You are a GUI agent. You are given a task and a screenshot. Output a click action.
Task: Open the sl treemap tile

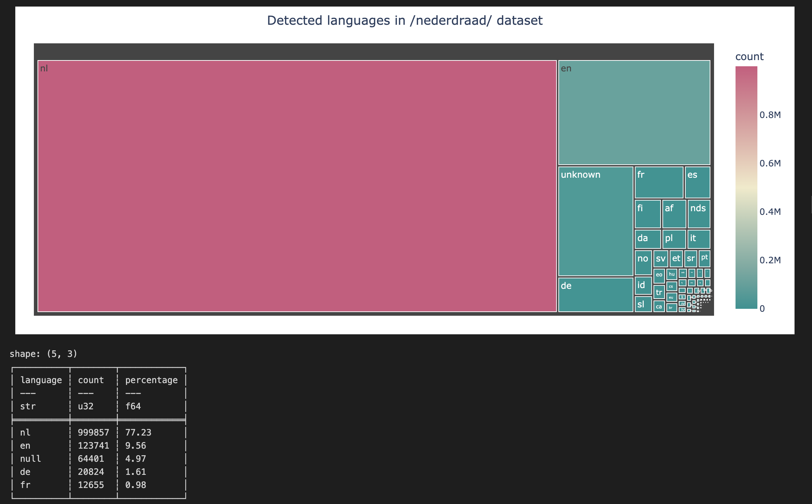pos(643,304)
